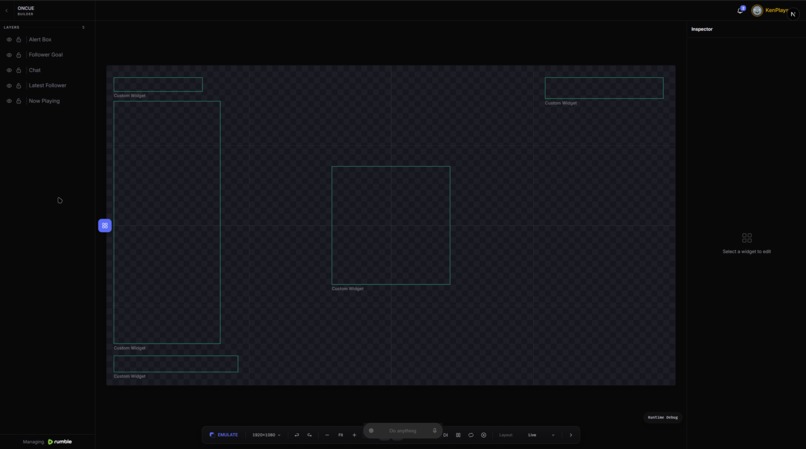Click the EMULATE button
Screen dimensions: 806x449
coord(224,435)
